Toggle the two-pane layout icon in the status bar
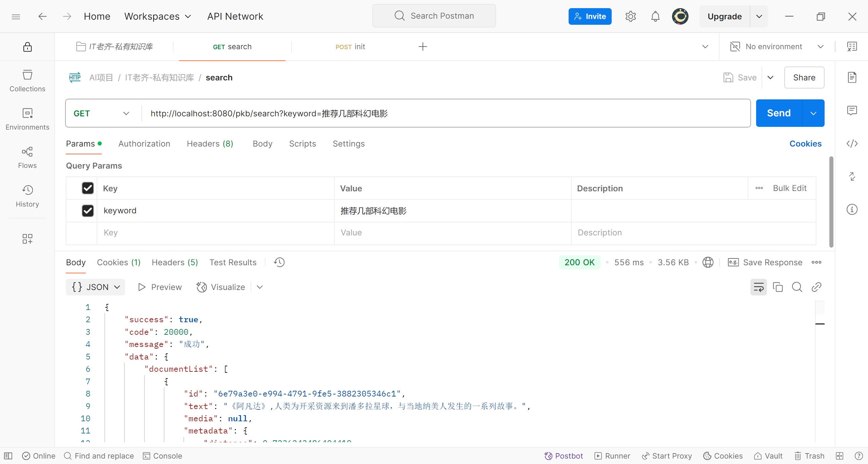Image resolution: width=868 pixels, height=464 pixels. [840, 456]
